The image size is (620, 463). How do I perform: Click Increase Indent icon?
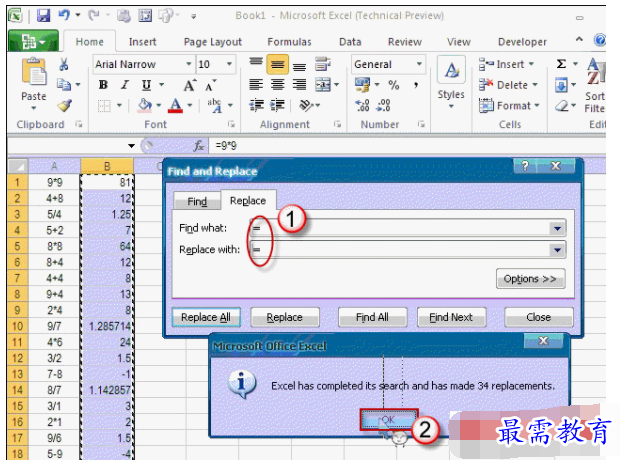pyautogui.click(x=277, y=105)
